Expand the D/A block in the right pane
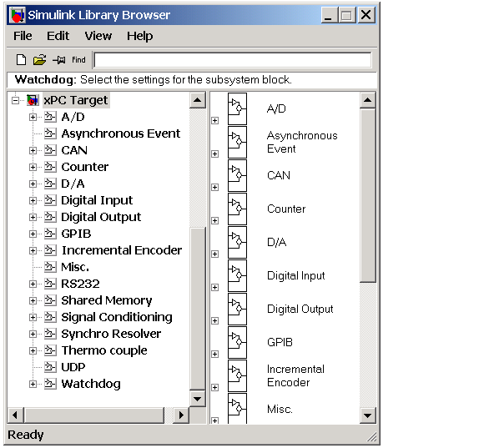The width and height of the screenshot is (484, 448). (x=214, y=254)
